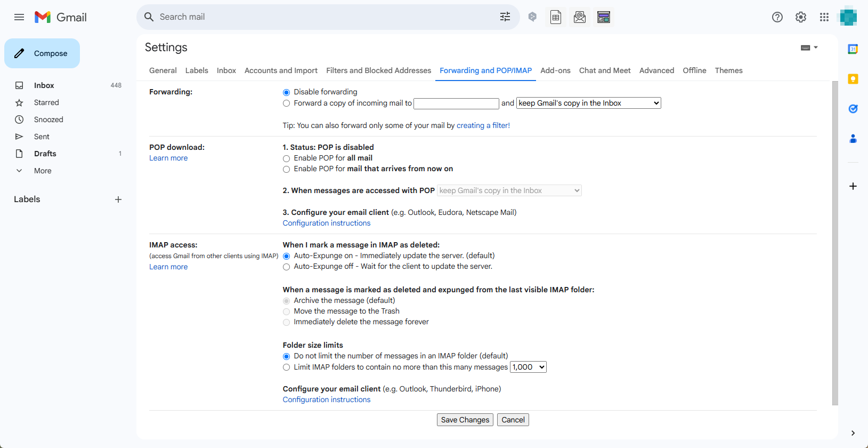This screenshot has width=868, height=448.
Task: Switch to the Themes tab
Action: coord(728,70)
